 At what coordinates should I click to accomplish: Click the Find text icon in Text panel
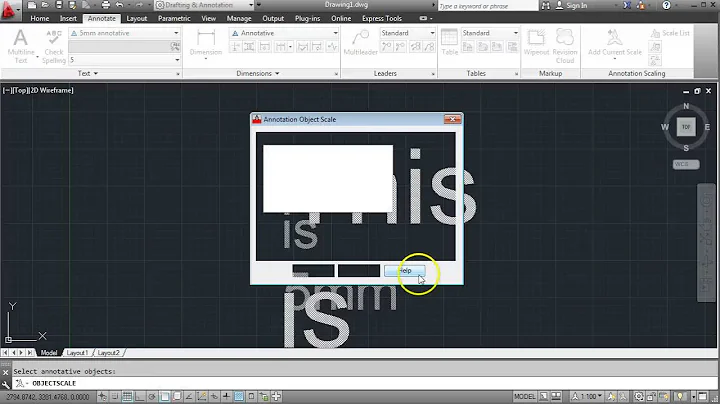tap(175, 46)
